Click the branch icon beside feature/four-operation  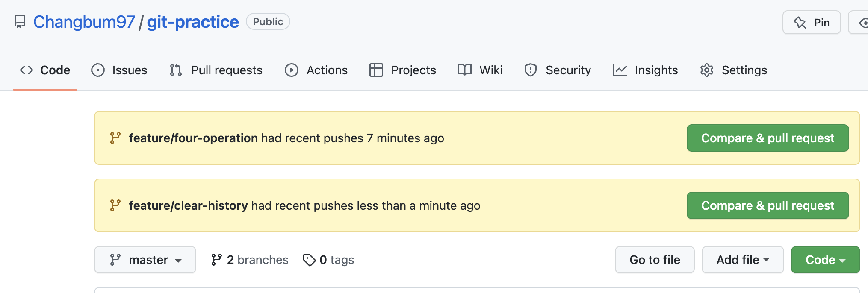[115, 138]
